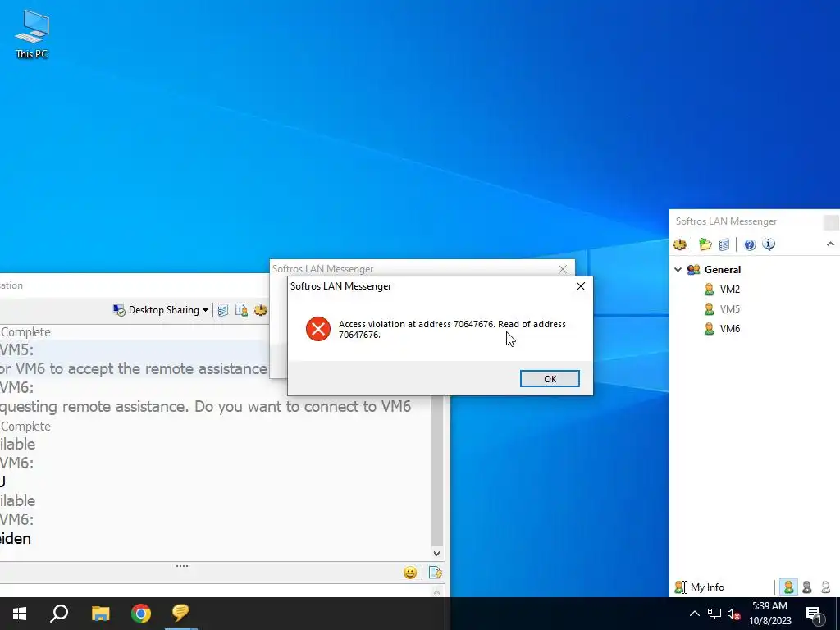Open the Desktop Sharing dropdown

tap(205, 310)
